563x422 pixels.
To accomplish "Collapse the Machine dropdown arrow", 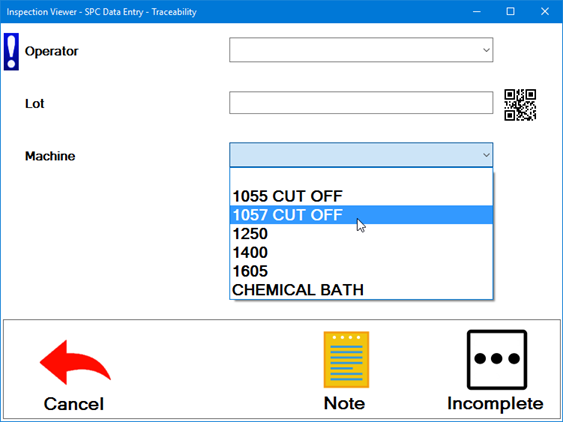I will 486,155.
